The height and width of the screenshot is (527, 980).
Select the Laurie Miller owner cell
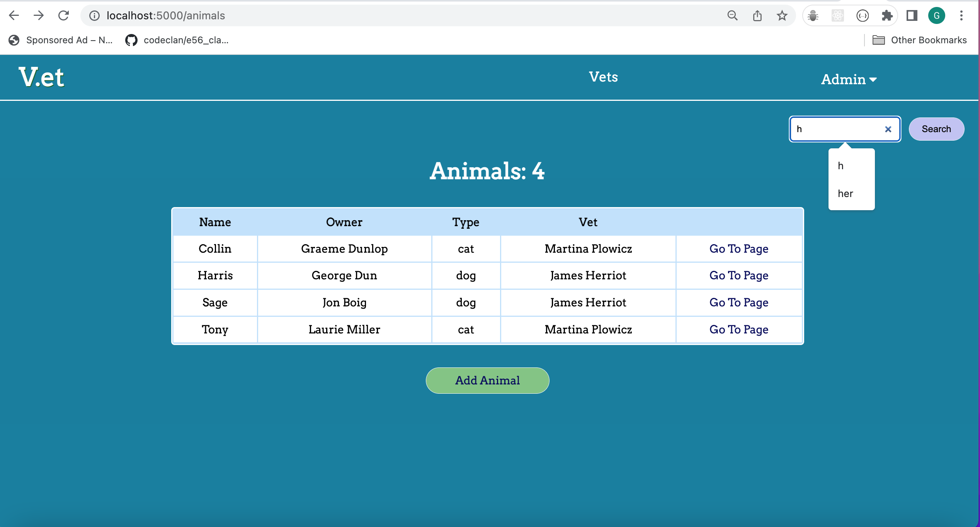[x=344, y=330]
